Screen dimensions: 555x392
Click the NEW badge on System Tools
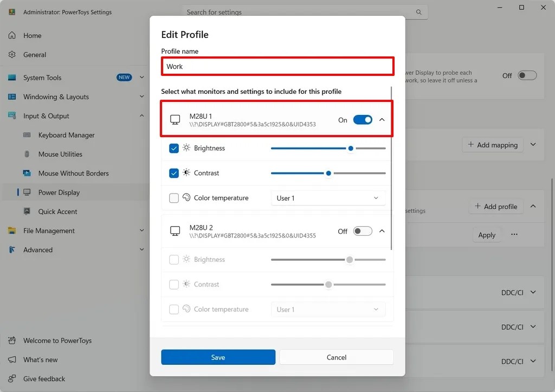(x=124, y=77)
